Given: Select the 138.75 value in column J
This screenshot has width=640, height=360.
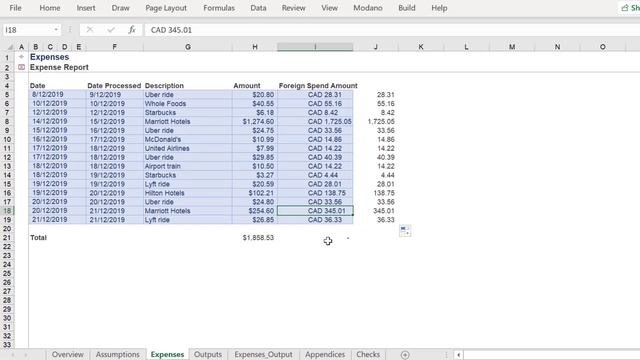Looking at the screenshot, I should point(376,193).
